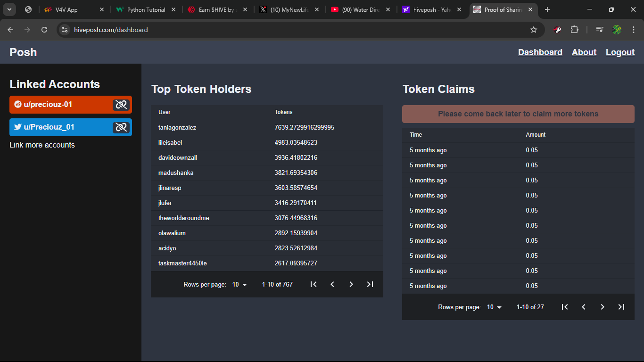
Task: Open the browser Extensions puzzle icon
Action: (x=574, y=30)
